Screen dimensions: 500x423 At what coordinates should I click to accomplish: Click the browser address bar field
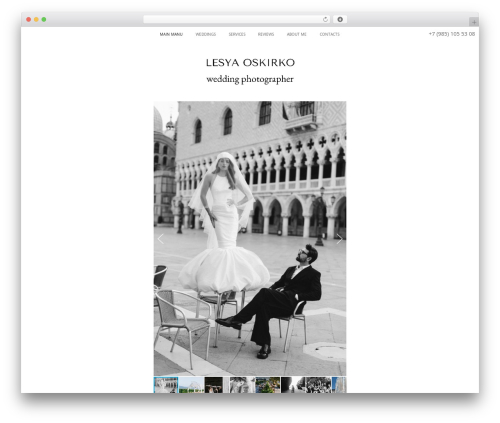pos(237,19)
